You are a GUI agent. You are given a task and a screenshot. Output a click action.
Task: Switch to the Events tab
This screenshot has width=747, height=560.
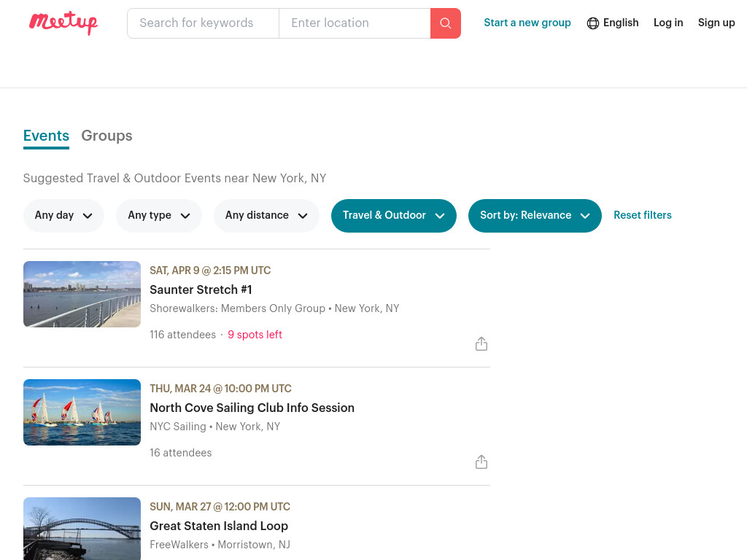click(46, 136)
